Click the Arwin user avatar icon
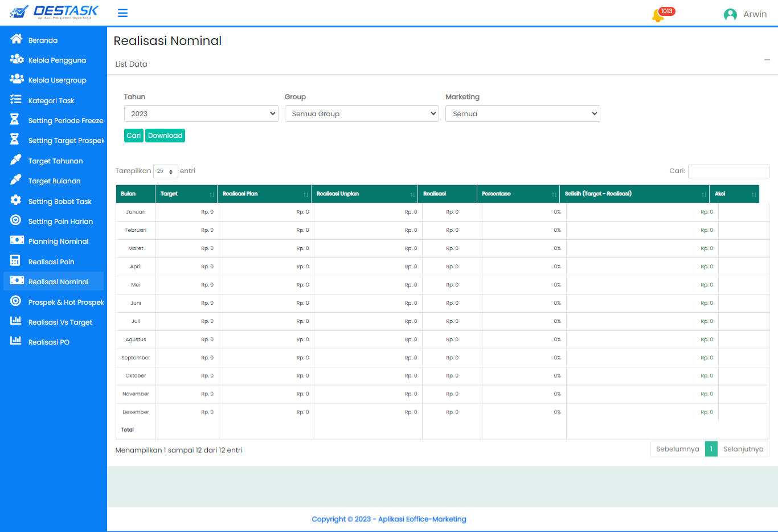 pos(730,14)
